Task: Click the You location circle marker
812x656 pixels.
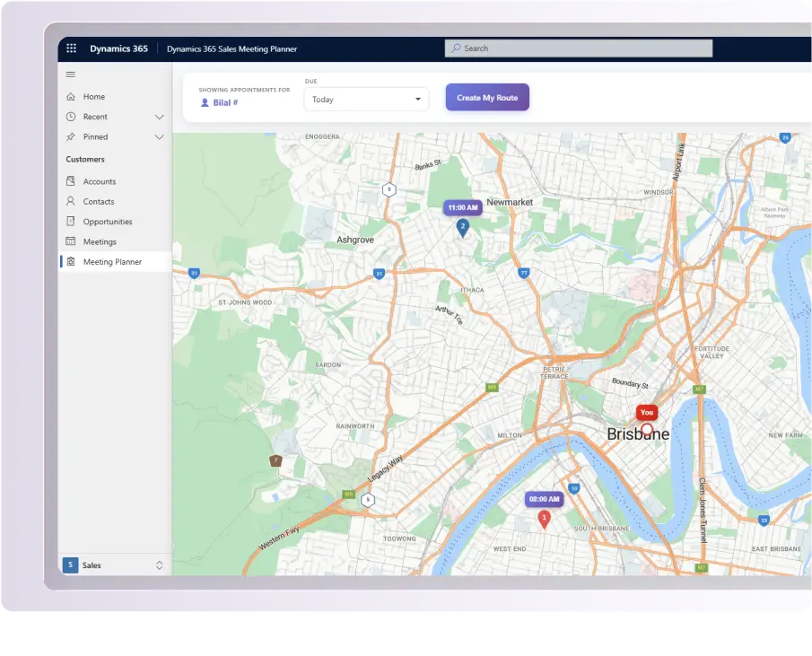Action: tap(647, 429)
